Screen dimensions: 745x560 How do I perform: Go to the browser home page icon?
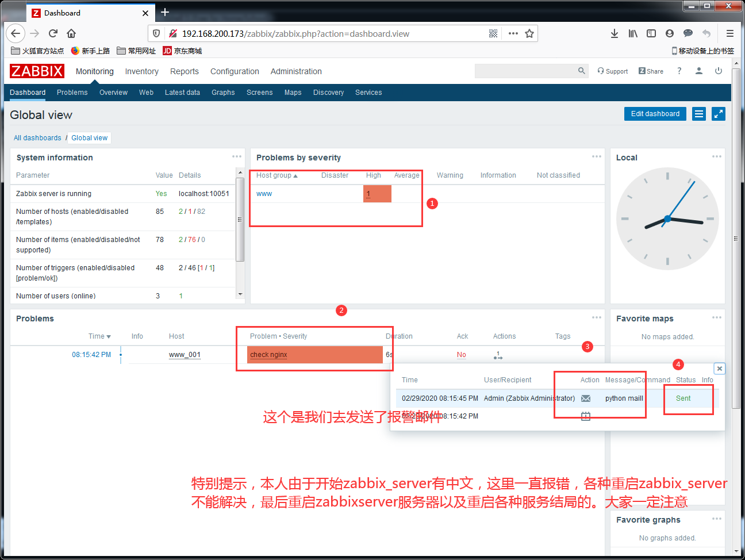click(x=71, y=33)
